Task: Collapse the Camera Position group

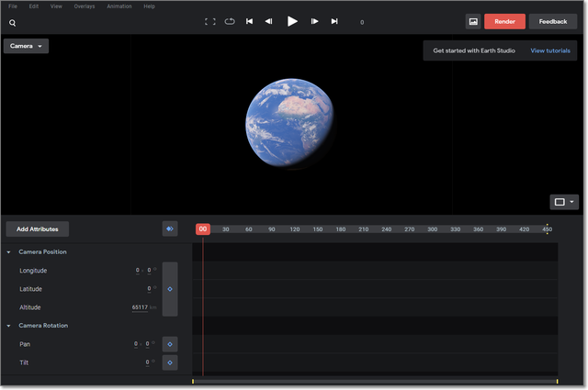Action: 9,252
